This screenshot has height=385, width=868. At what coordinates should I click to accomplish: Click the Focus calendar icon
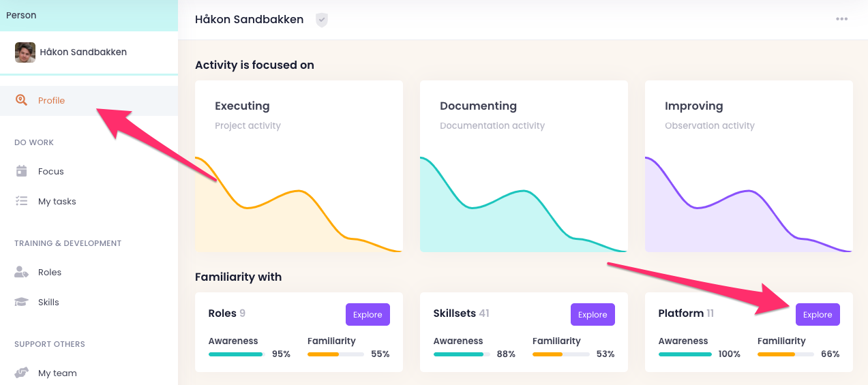click(x=22, y=171)
